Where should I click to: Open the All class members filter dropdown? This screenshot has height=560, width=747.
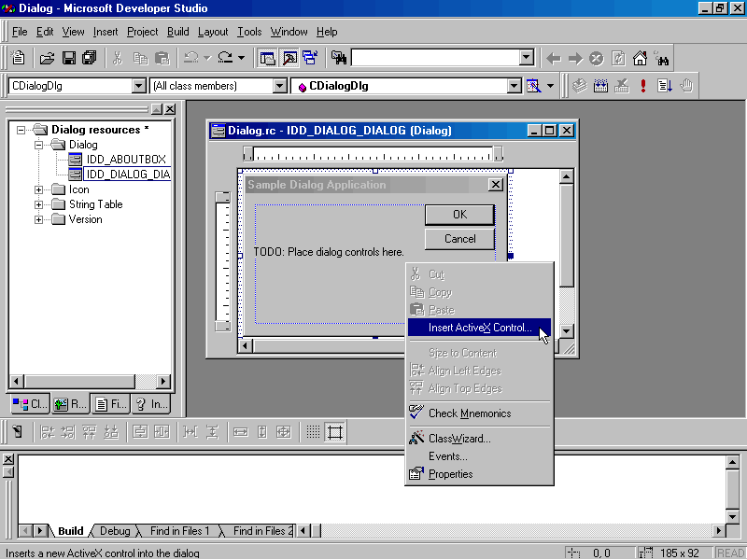279,86
